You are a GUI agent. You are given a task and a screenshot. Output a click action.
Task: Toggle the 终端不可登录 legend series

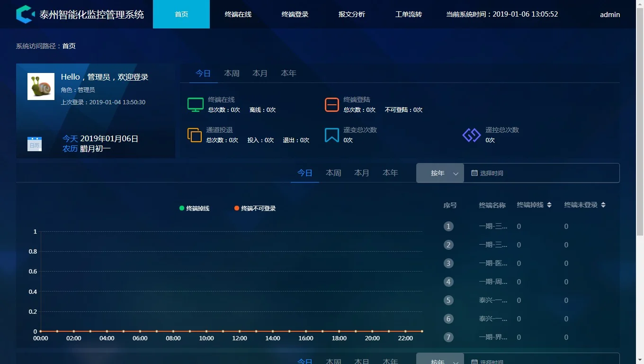pyautogui.click(x=255, y=209)
